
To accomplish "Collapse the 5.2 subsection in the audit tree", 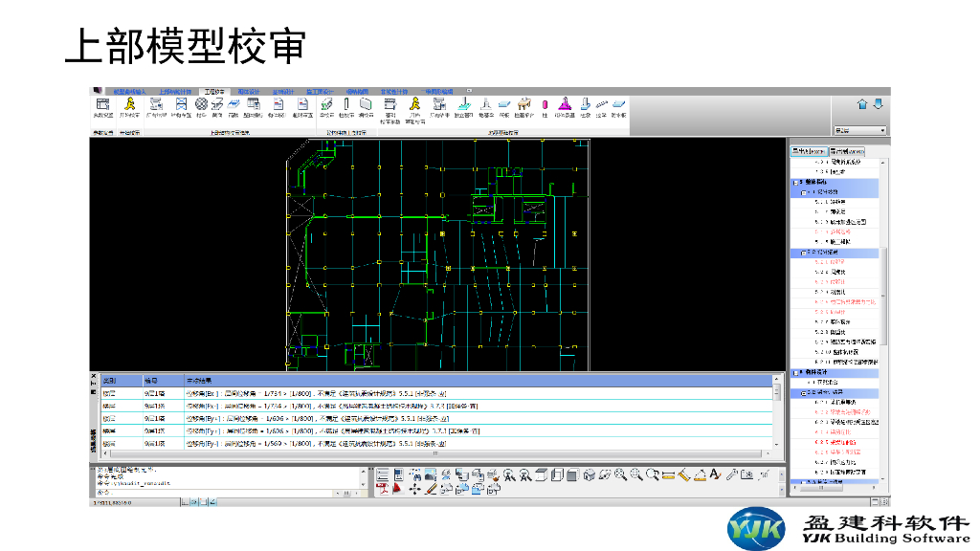I will coord(804,253).
